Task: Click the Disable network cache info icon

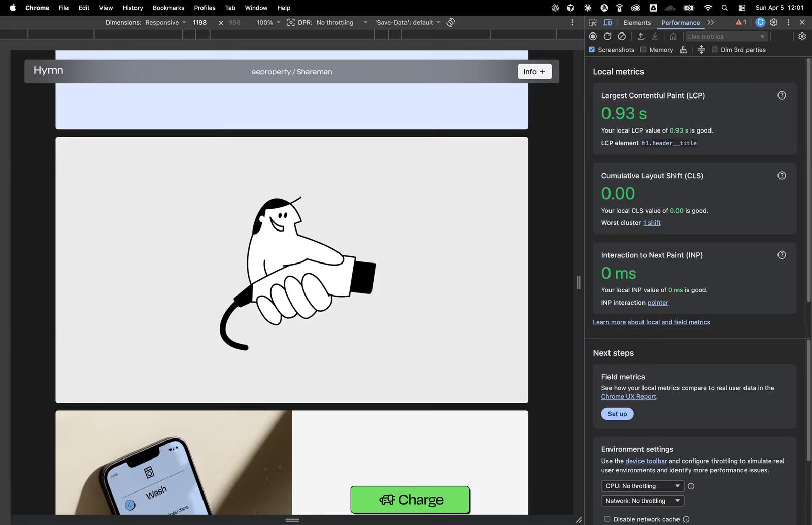Action: click(x=686, y=519)
